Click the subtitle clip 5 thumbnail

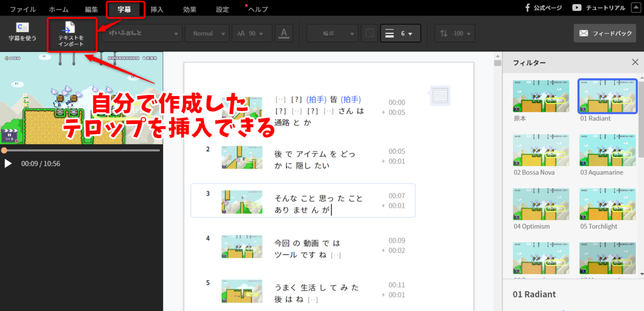click(242, 291)
